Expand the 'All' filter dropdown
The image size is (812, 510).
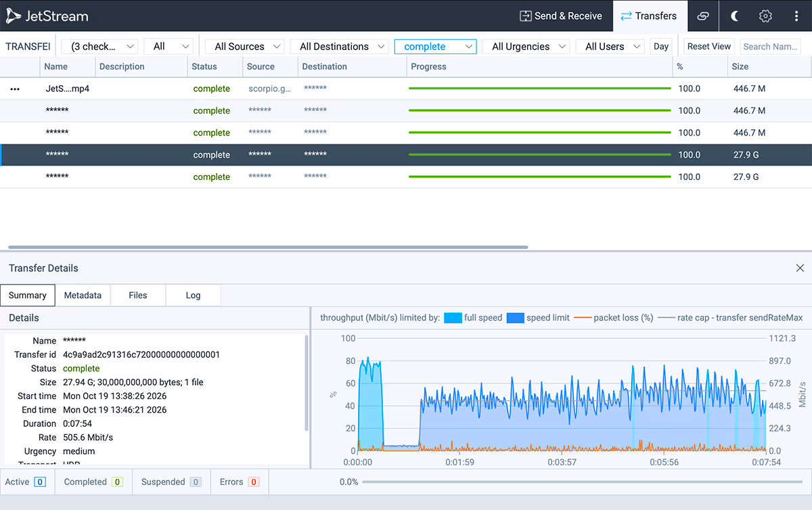[168, 47]
